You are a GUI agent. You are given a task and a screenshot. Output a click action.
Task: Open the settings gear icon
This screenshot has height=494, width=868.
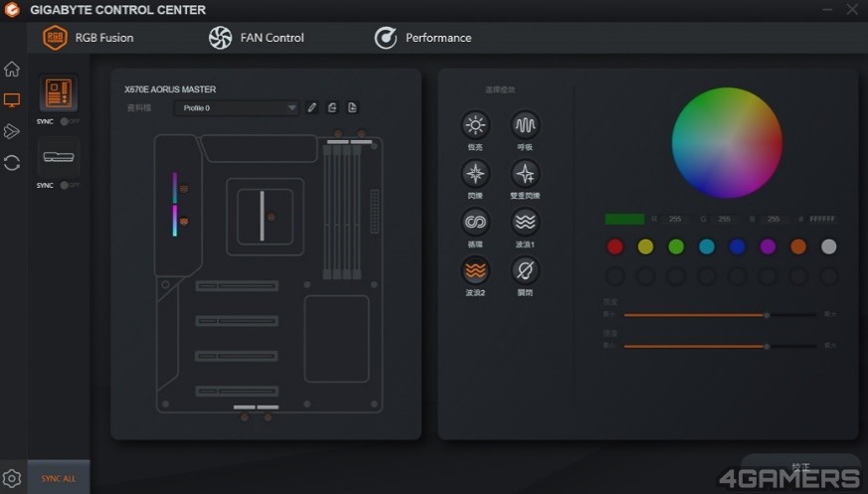pos(12,478)
